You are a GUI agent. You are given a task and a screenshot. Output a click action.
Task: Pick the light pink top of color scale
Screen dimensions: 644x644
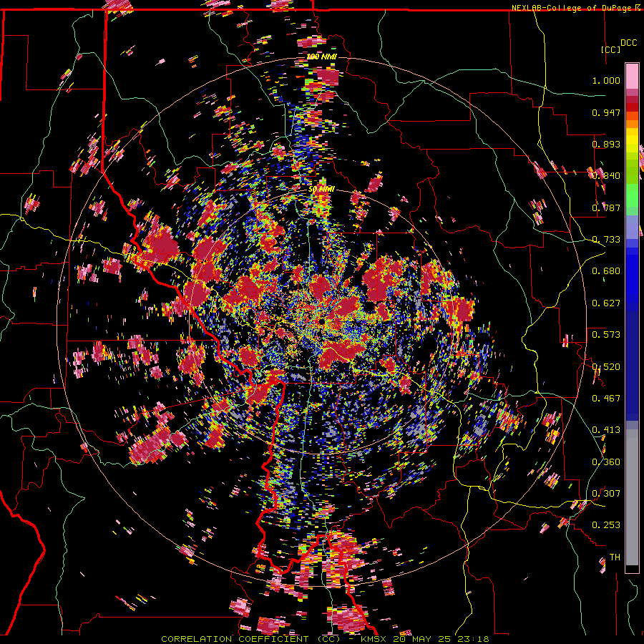click(x=632, y=76)
